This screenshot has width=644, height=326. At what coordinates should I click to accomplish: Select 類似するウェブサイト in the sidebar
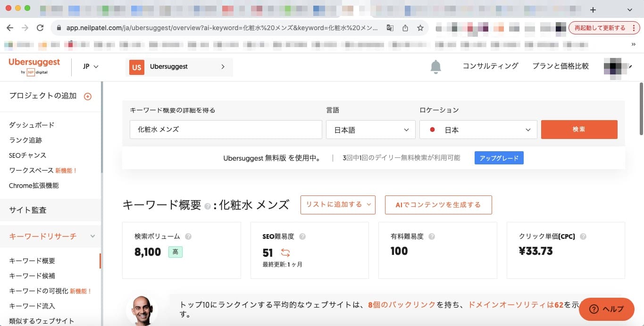click(x=42, y=321)
